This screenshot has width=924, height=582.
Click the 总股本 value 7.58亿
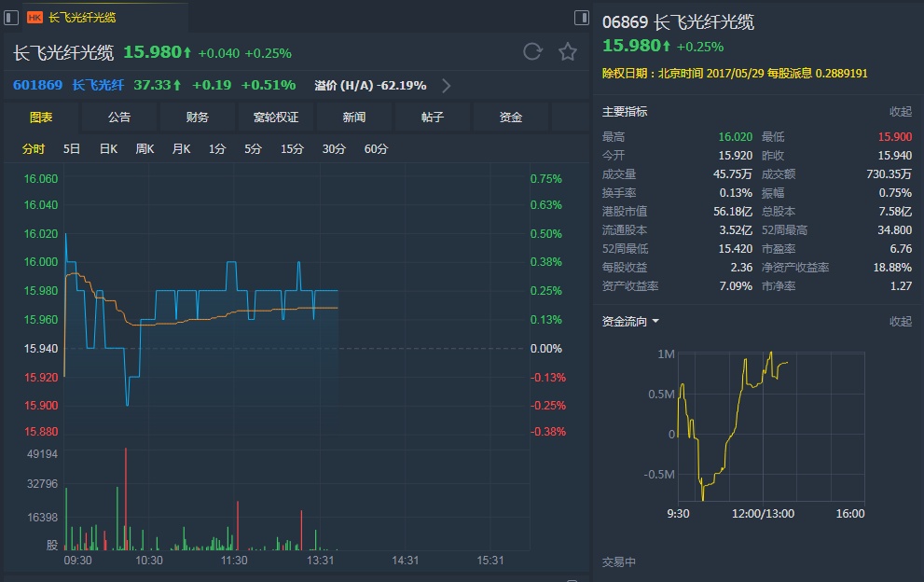pyautogui.click(x=894, y=211)
